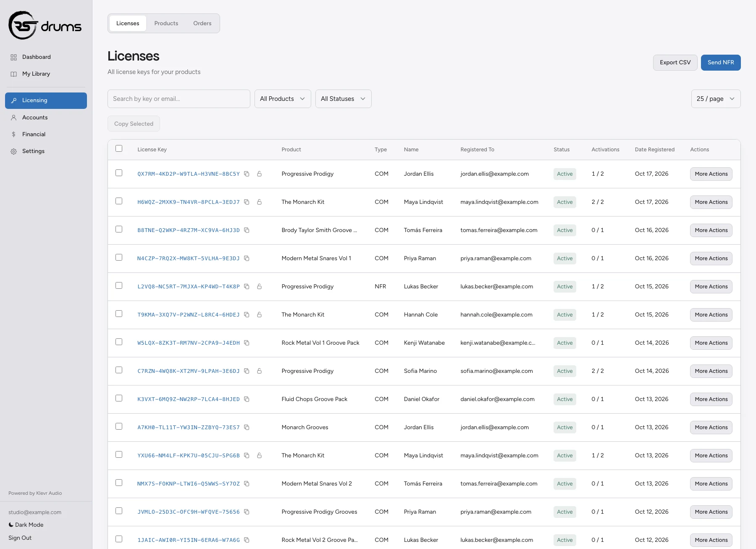Click lock icon beside C7RZN-4WQ8K key
The height and width of the screenshot is (549, 756).
click(260, 371)
